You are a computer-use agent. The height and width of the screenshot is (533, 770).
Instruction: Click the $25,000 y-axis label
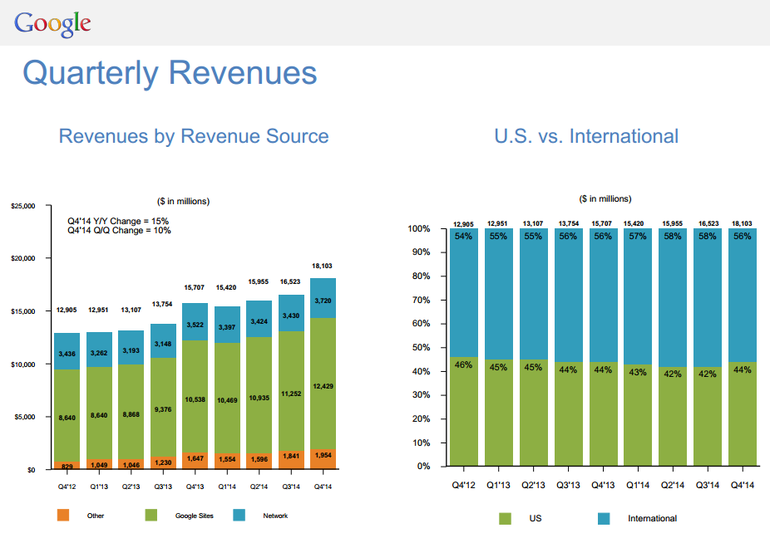click(x=23, y=206)
